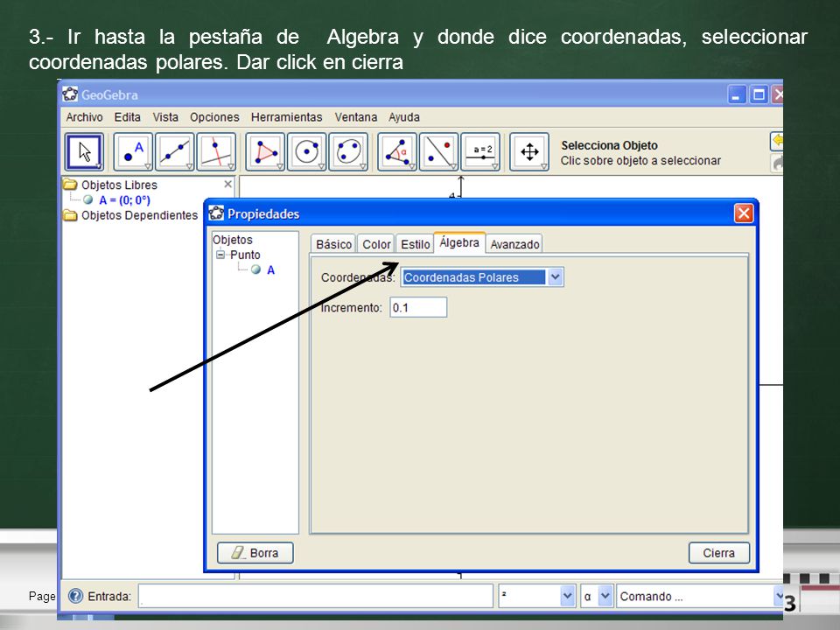This screenshot has width=840, height=630.
Task: Click the Borra button
Action: (255, 553)
